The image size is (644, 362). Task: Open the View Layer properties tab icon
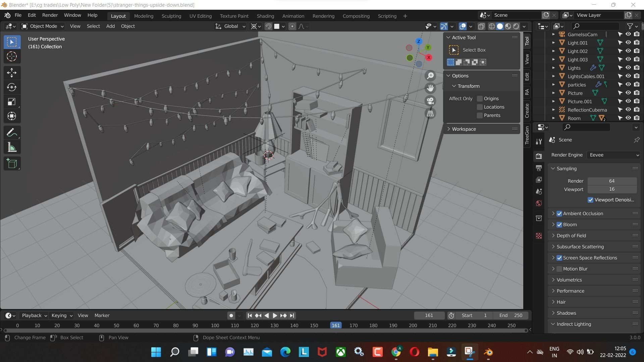[x=539, y=180]
